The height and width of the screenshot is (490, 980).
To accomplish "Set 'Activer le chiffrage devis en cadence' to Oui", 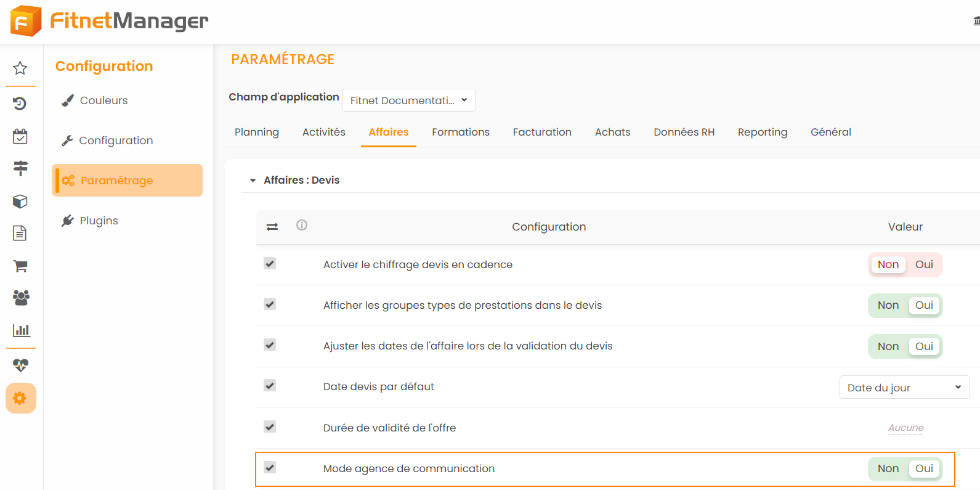I will tap(924, 264).
